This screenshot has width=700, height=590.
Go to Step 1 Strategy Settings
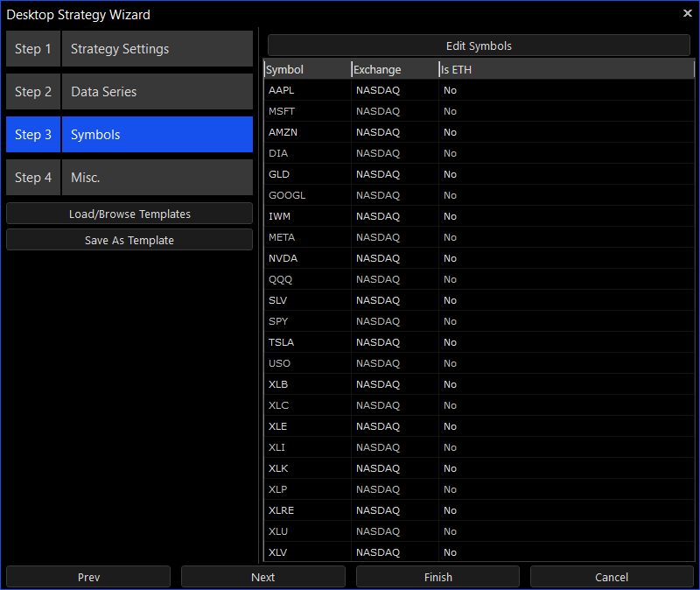tap(129, 49)
